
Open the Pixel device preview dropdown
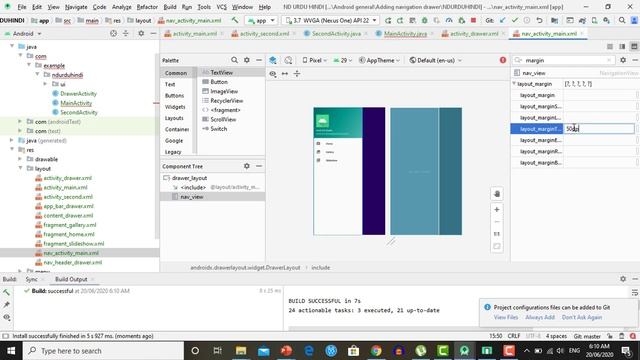click(x=314, y=60)
